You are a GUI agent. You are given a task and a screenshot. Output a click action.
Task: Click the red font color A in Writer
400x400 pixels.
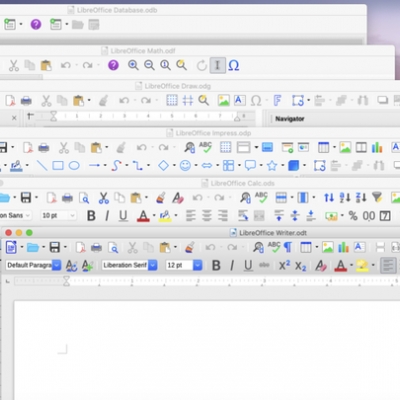341,265
